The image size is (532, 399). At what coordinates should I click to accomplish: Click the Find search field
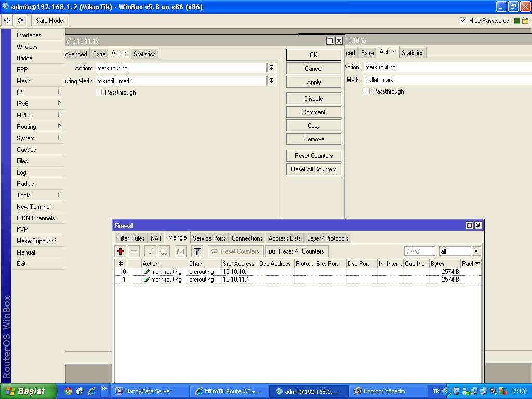coord(420,251)
